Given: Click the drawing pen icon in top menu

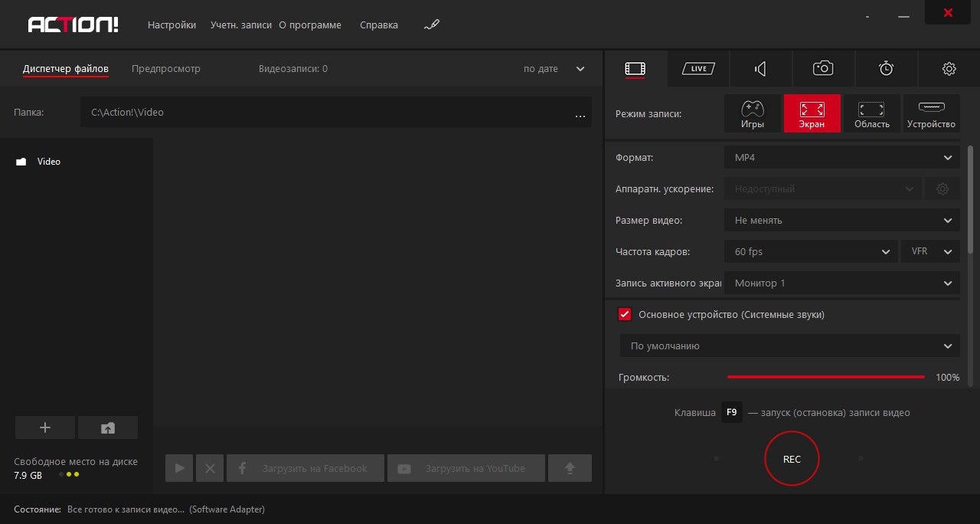Looking at the screenshot, I should (x=432, y=25).
